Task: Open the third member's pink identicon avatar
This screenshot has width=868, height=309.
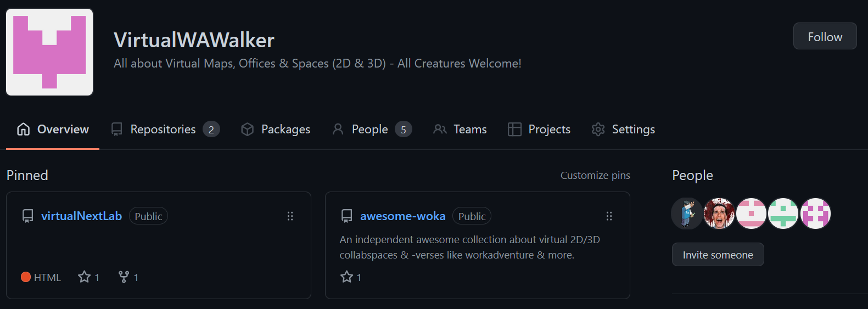Action: [x=751, y=214]
